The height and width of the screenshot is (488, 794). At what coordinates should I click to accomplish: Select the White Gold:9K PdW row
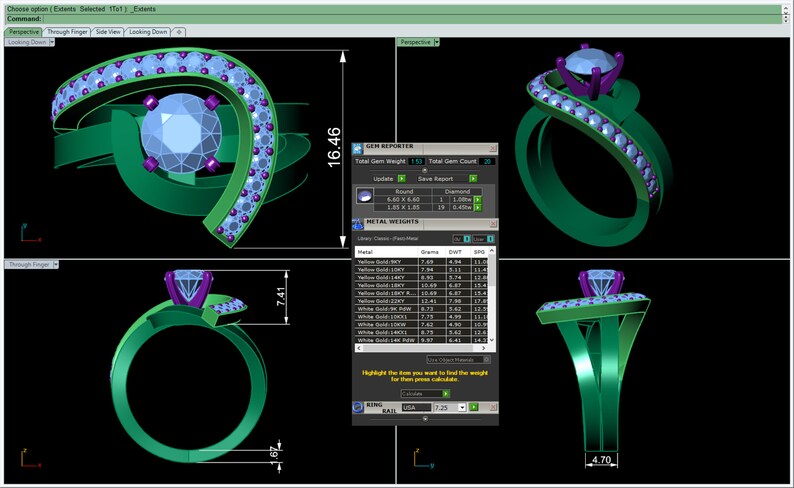click(x=422, y=309)
